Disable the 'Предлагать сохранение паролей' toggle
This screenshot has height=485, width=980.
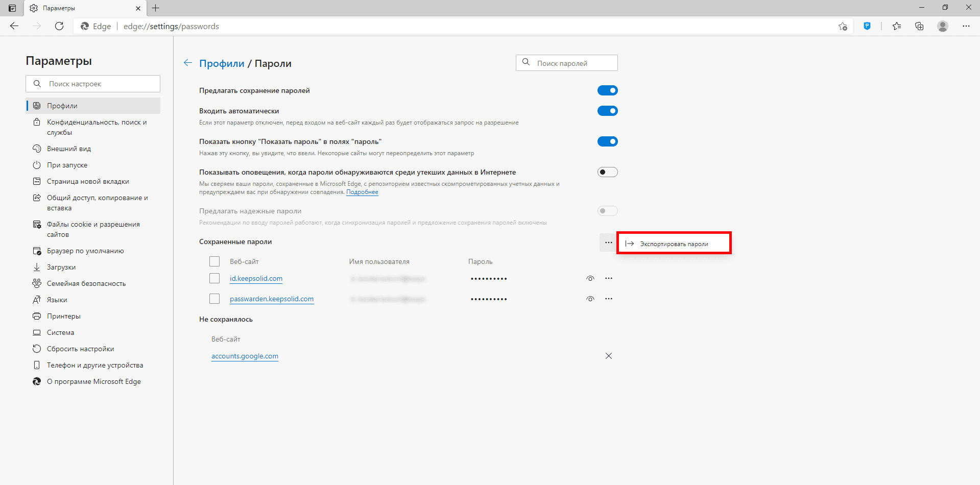pyautogui.click(x=607, y=90)
